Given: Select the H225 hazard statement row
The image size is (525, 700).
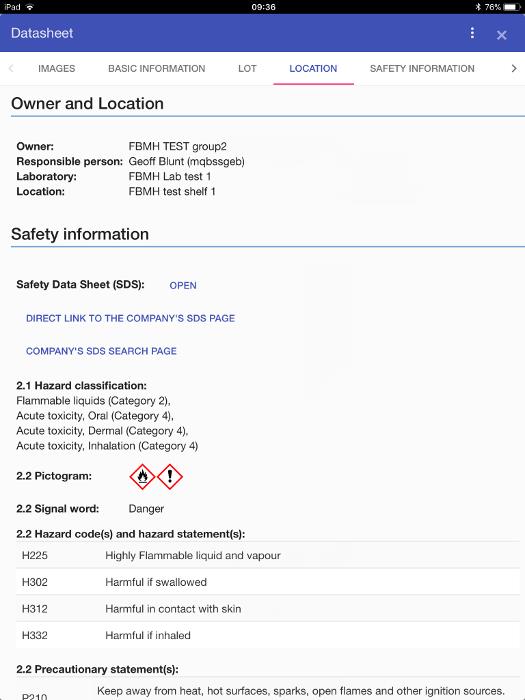Looking at the screenshot, I should (268, 555).
